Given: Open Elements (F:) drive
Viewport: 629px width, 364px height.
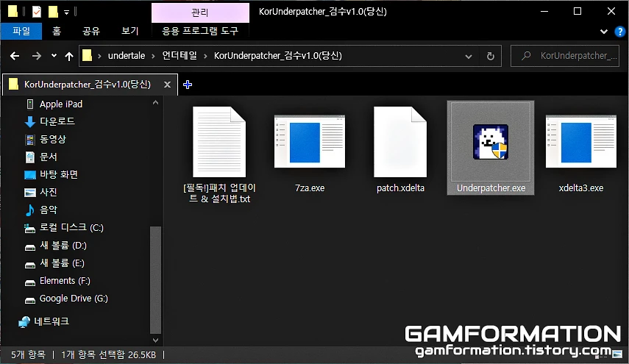Looking at the screenshot, I should pos(65,281).
